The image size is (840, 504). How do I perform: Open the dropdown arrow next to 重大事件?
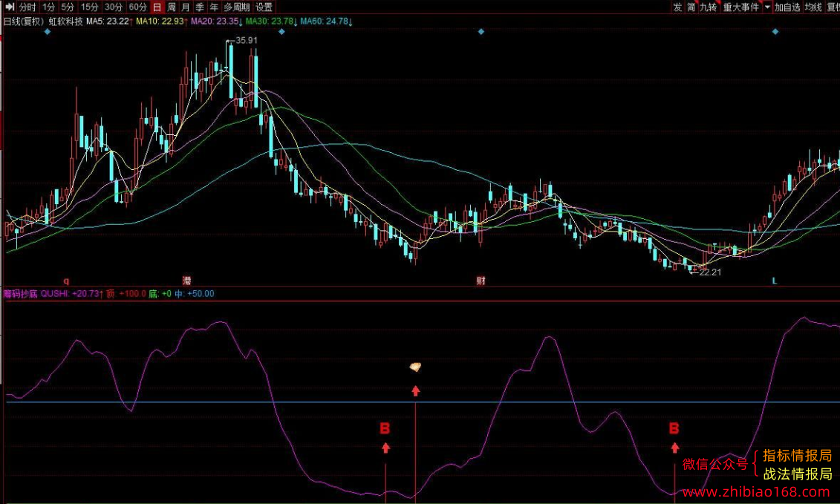[767, 7]
